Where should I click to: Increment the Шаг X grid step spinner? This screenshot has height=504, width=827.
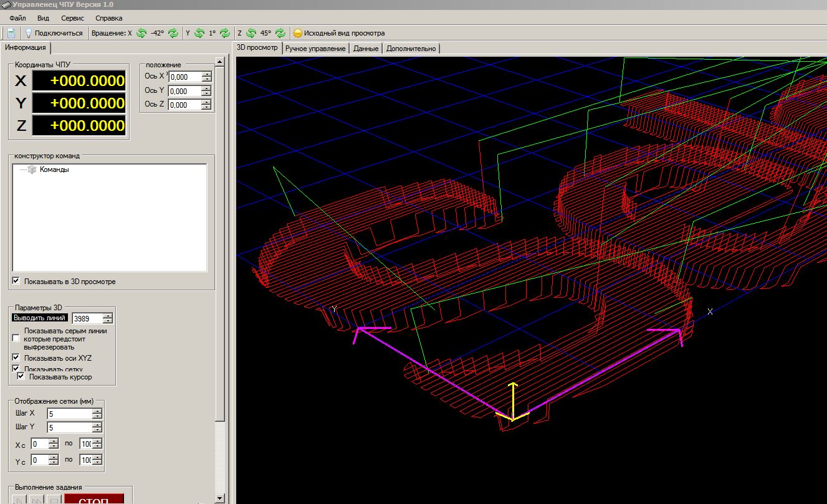coord(97,411)
